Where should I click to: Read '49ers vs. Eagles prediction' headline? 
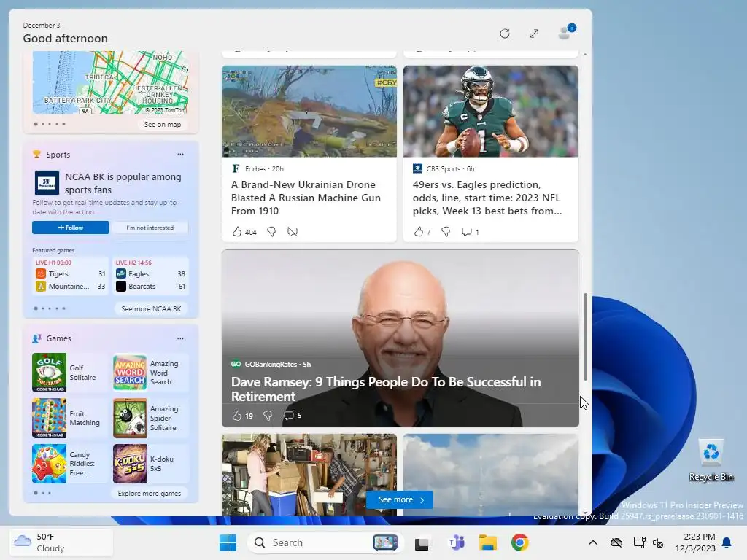(487, 198)
